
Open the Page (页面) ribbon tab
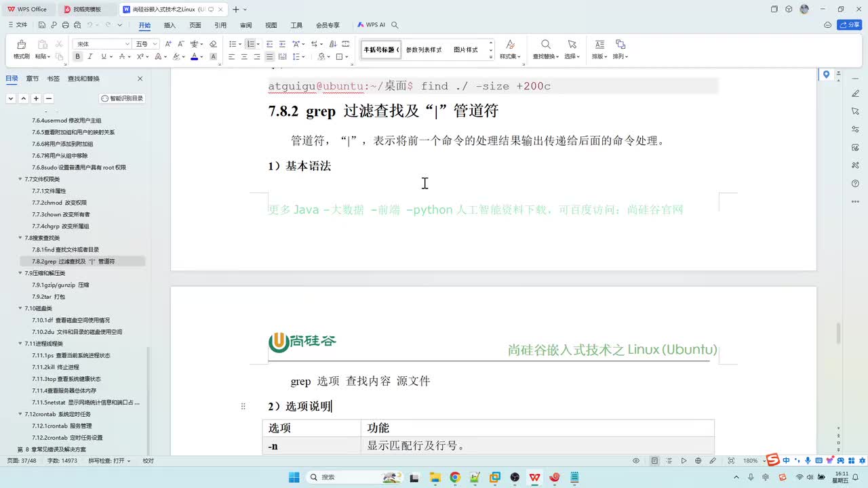click(195, 25)
